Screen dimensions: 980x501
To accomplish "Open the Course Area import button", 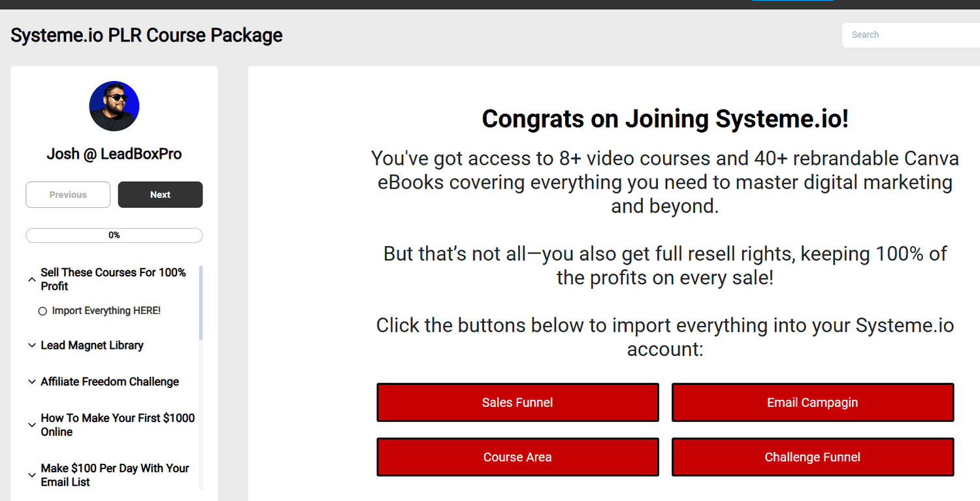I will (517, 457).
